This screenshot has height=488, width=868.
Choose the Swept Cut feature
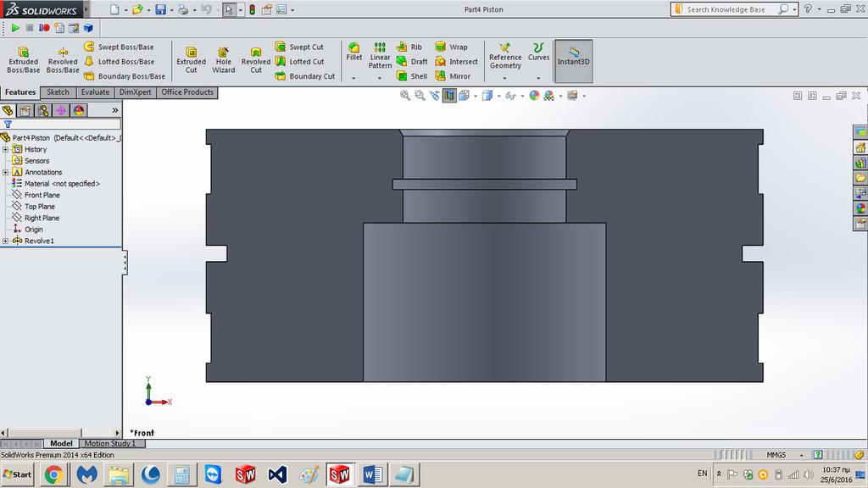pyautogui.click(x=299, y=47)
